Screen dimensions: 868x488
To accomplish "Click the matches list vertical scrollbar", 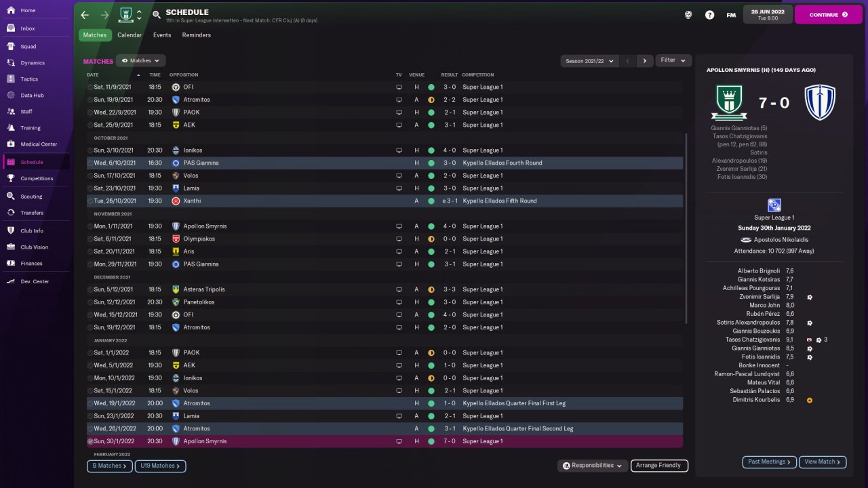I will (686, 228).
